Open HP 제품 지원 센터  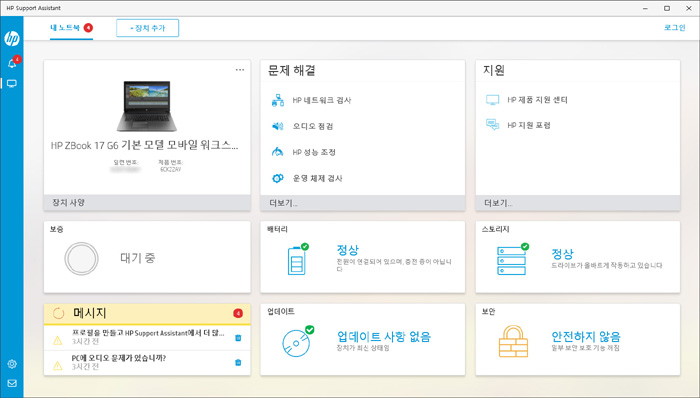(537, 100)
